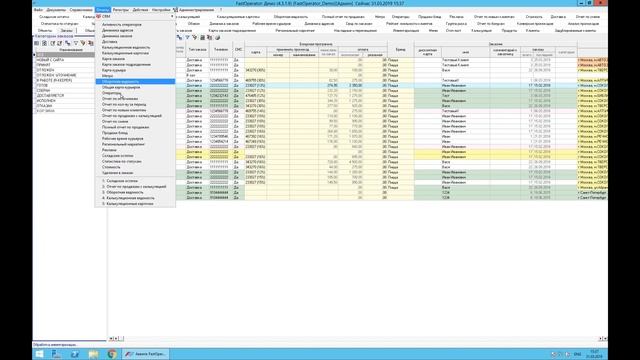Choose Общая карта курьеров menu entry

click(121, 87)
